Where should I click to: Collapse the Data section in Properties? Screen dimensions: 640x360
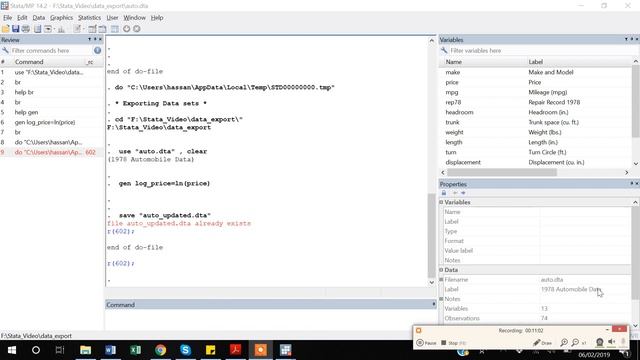coord(441,270)
